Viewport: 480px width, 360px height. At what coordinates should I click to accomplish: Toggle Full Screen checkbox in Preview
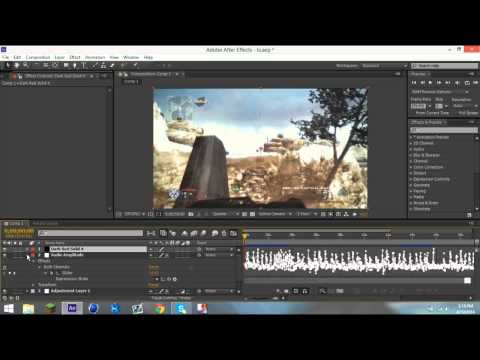456,113
